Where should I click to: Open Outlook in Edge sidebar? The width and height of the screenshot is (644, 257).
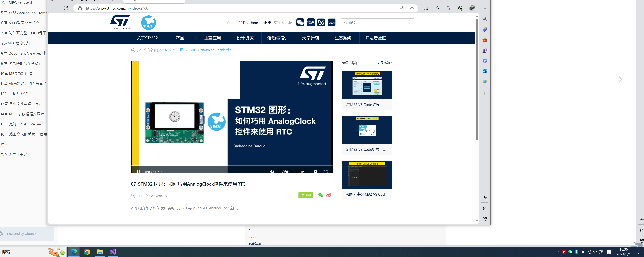(484, 71)
